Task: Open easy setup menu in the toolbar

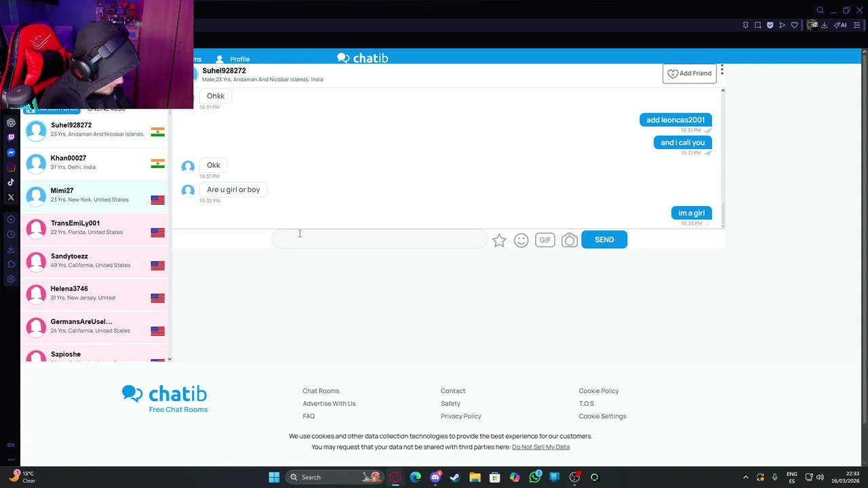Action: pos(856,25)
